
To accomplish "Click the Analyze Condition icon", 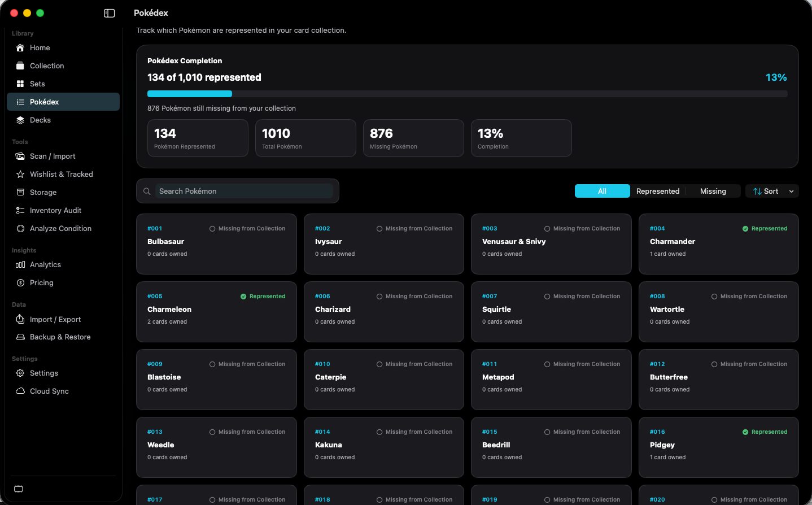I will [20, 229].
